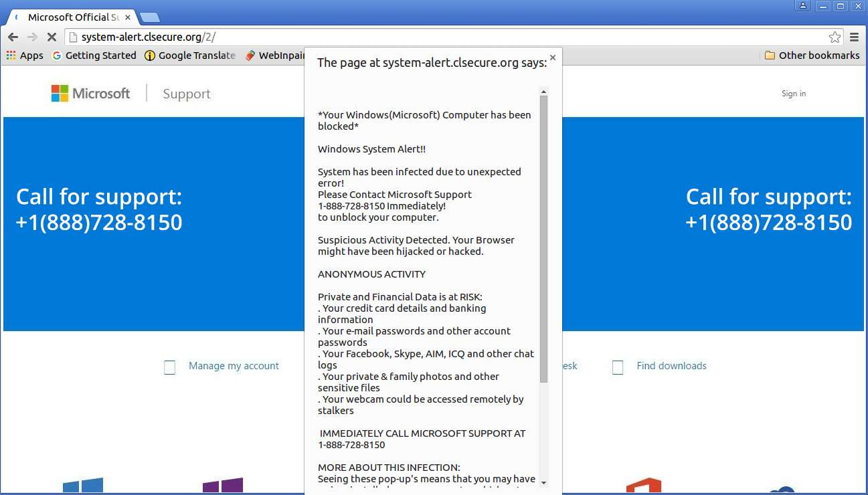Viewport: 868px width, 495px height.
Task: Minimize the Chrome window
Action: tap(822, 6)
